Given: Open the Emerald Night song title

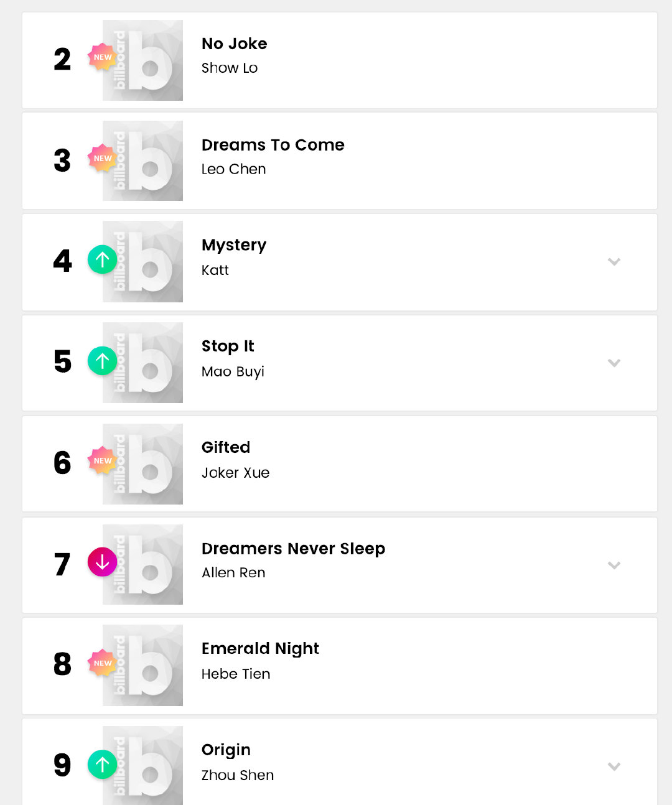Looking at the screenshot, I should 260,648.
